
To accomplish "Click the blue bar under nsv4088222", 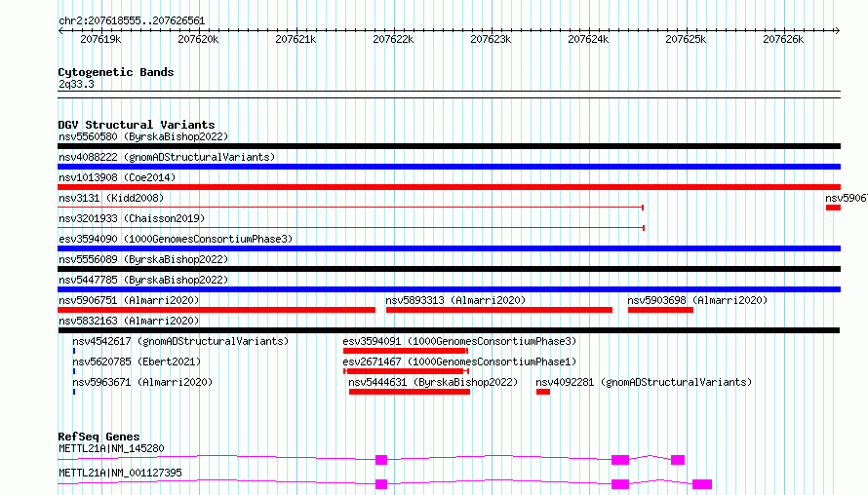I will point(449,167).
